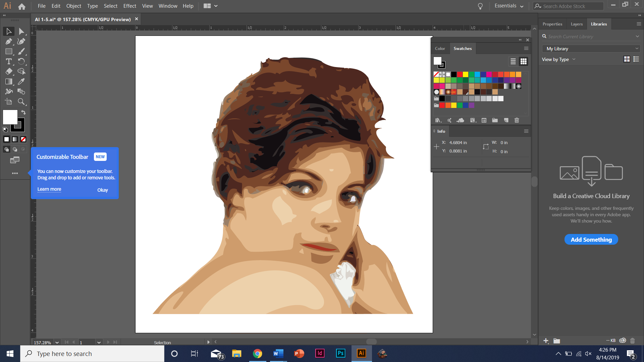Switch to the Properties panel tab
The image size is (644, 362).
552,24
